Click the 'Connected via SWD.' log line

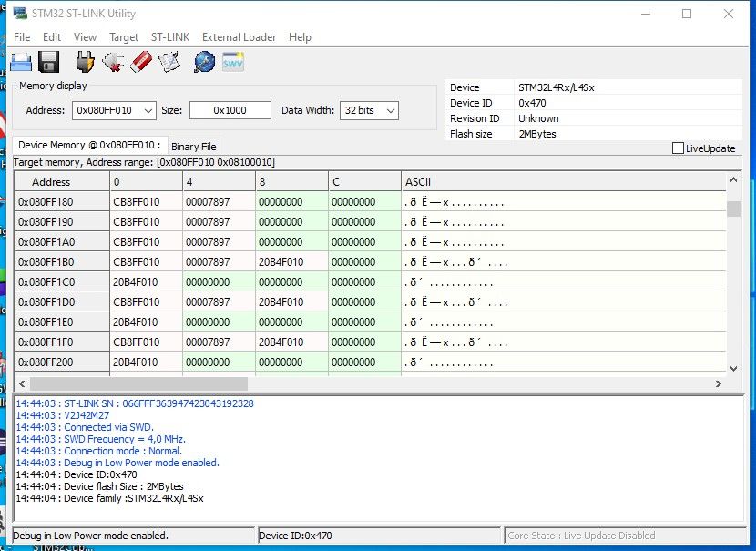85,427
